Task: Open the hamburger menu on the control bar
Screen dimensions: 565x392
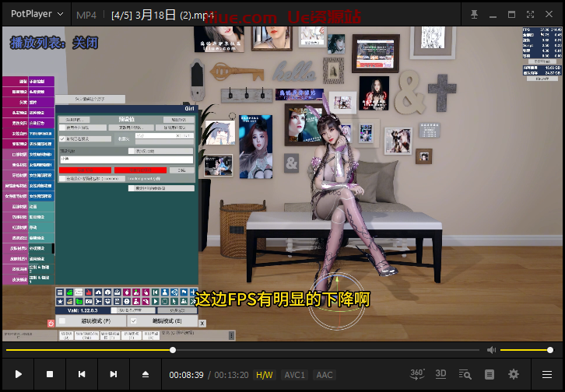Action: click(x=547, y=374)
